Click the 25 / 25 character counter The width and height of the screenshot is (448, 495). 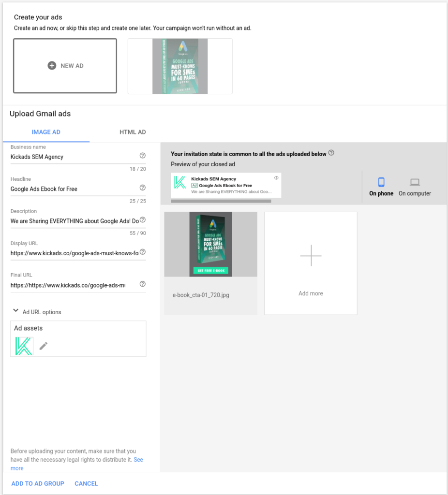(138, 201)
